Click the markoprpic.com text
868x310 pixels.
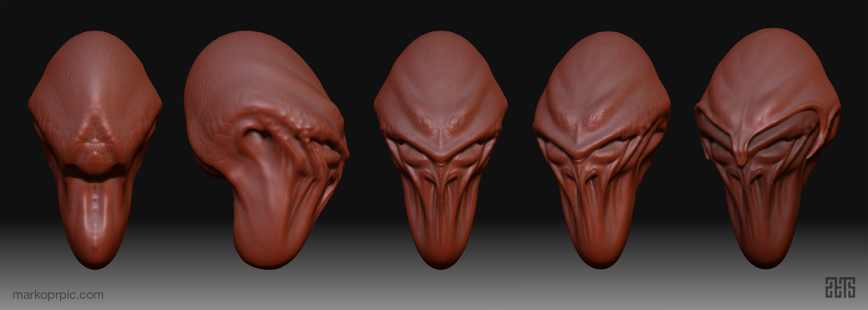coord(58,295)
